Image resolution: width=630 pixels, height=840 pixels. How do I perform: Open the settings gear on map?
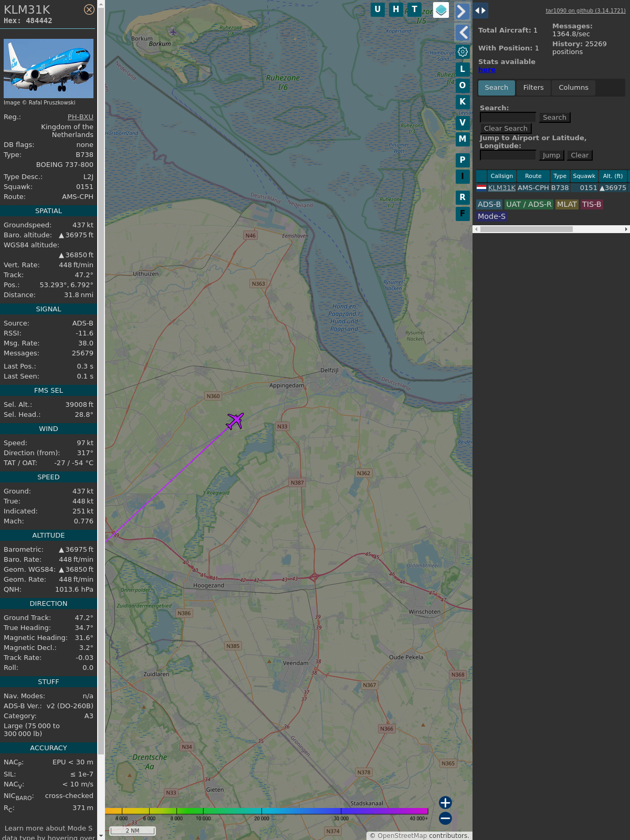coord(463,51)
